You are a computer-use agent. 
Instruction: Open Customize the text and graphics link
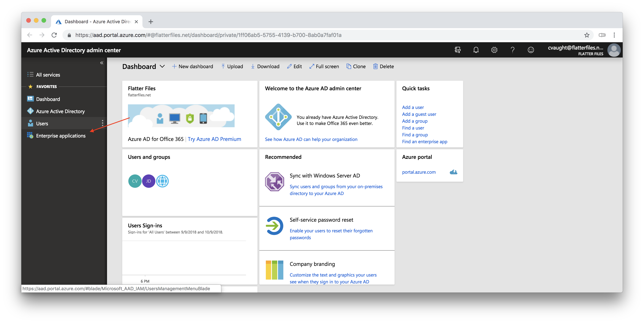(333, 278)
